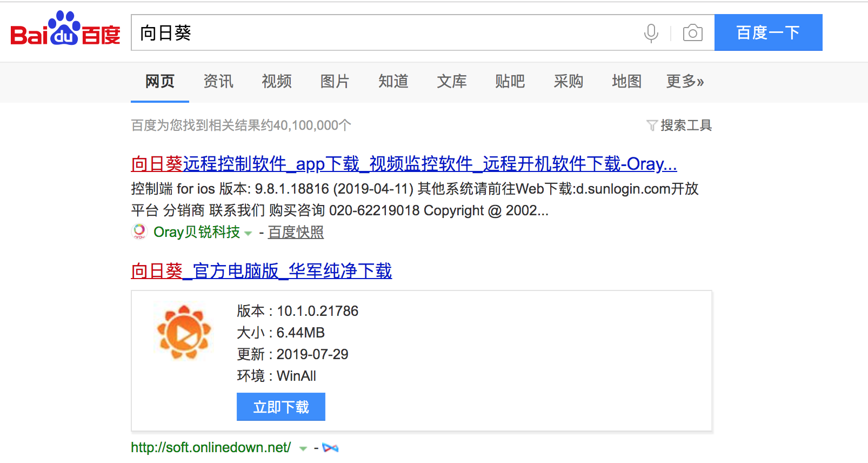Open image search camera icon
868x463 pixels.
click(693, 33)
